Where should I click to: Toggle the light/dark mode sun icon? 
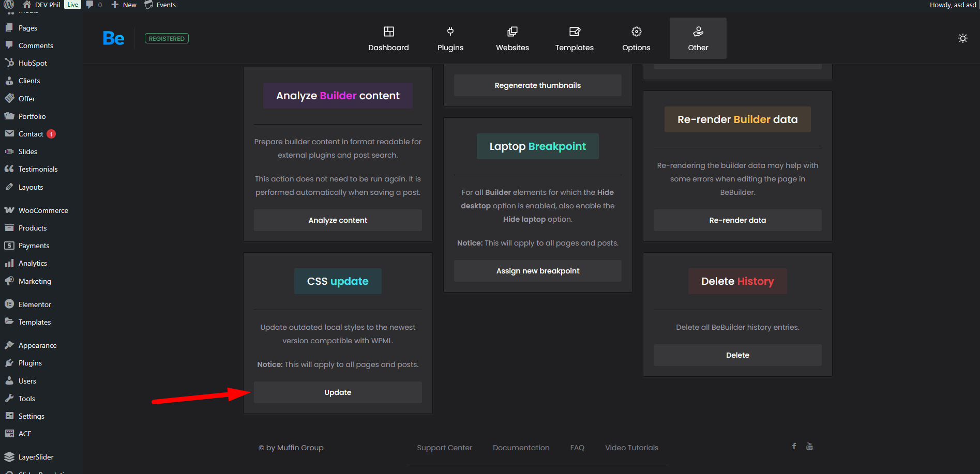pos(962,38)
